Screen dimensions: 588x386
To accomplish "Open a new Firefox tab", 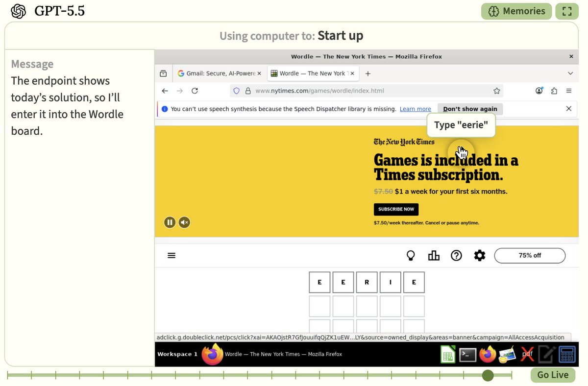I will click(368, 73).
